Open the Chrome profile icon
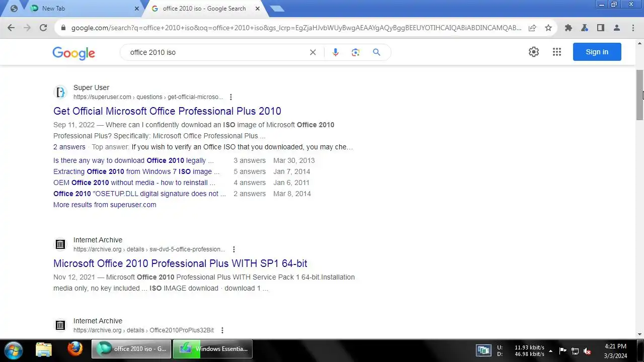 point(617,28)
